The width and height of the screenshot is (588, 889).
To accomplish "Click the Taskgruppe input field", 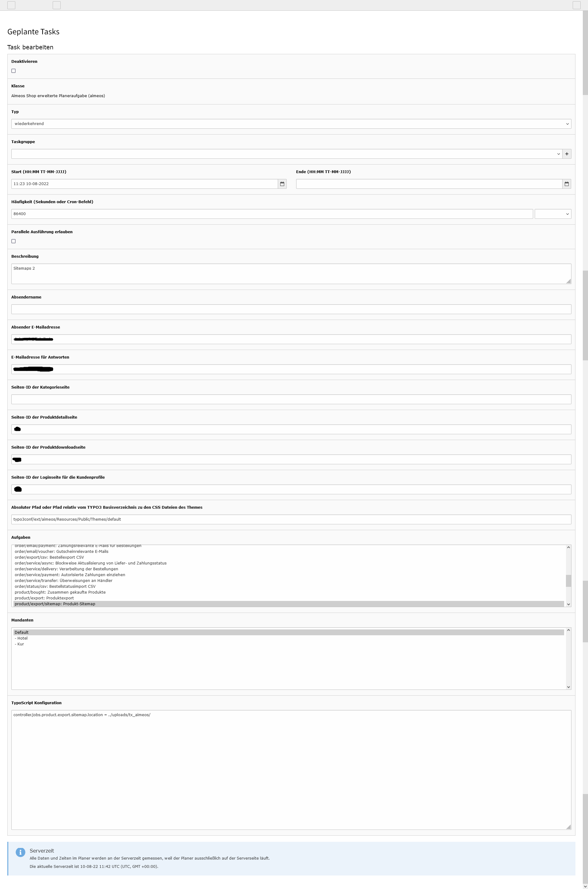I will pyautogui.click(x=286, y=153).
